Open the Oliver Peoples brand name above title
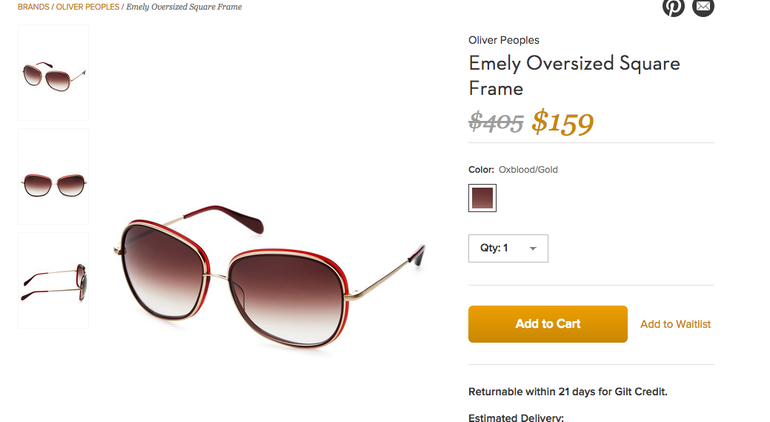Image resolution: width=770 pixels, height=422 pixels. pyautogui.click(x=504, y=40)
